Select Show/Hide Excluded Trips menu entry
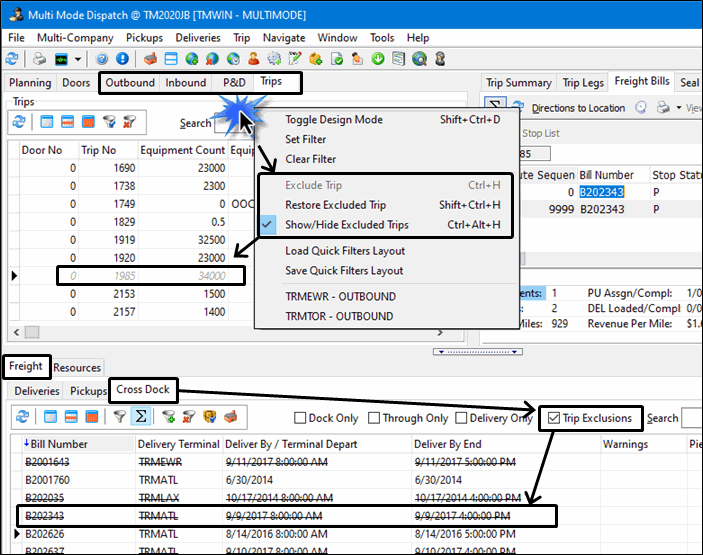Image resolution: width=703 pixels, height=555 pixels. click(346, 225)
